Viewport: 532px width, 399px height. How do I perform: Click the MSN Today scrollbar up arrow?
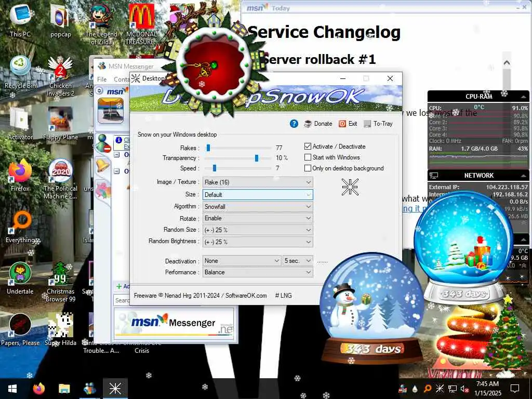507,63
